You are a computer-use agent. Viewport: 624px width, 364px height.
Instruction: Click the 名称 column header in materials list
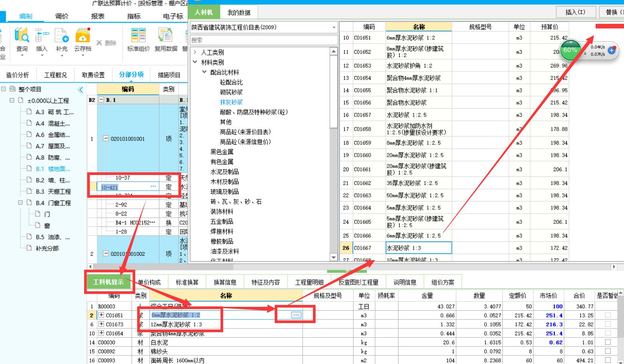[x=419, y=27]
